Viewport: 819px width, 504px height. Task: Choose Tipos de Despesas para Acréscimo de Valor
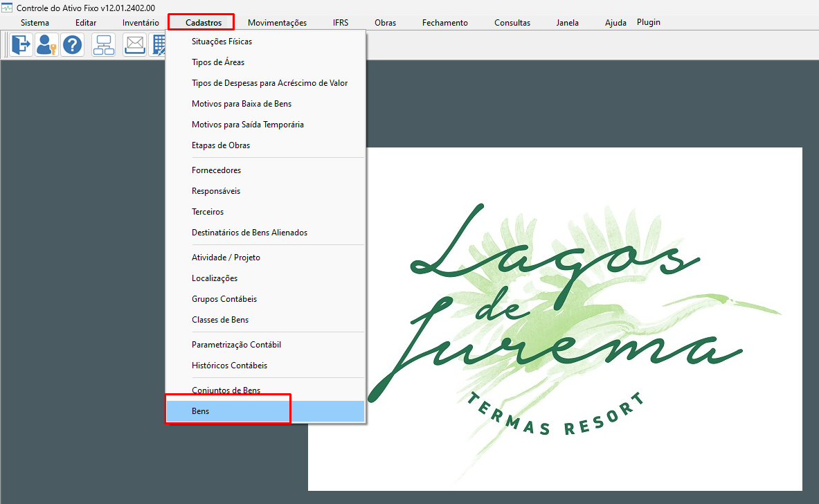click(x=265, y=83)
